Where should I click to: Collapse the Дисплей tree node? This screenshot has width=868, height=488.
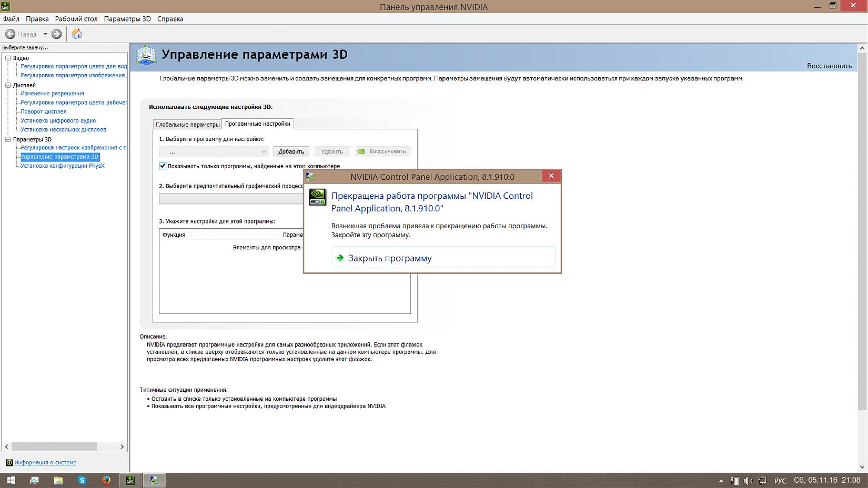click(x=8, y=85)
